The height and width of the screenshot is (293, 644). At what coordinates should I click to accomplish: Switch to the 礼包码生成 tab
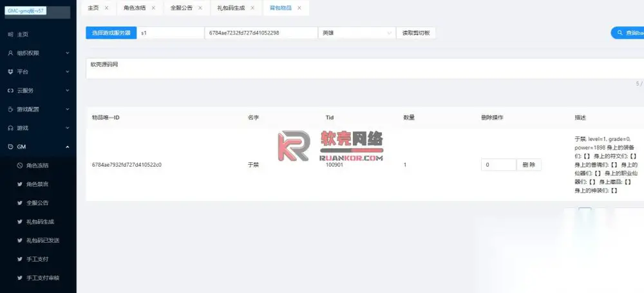coord(231,8)
